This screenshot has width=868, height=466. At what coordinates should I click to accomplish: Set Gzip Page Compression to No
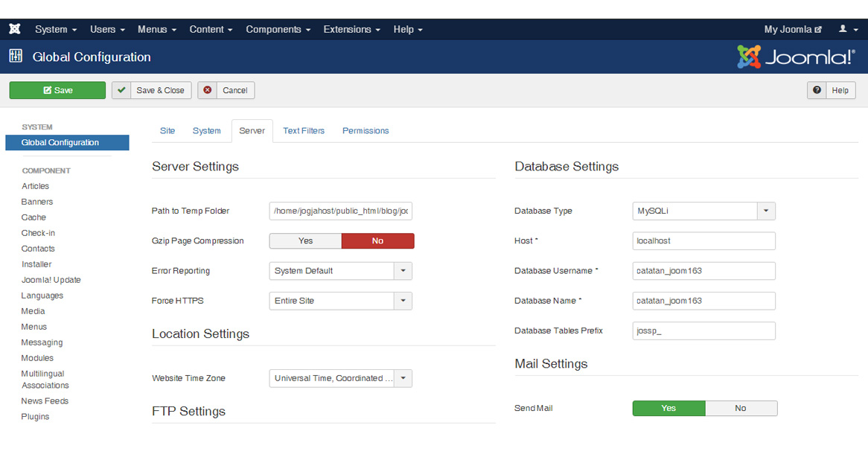tap(377, 241)
